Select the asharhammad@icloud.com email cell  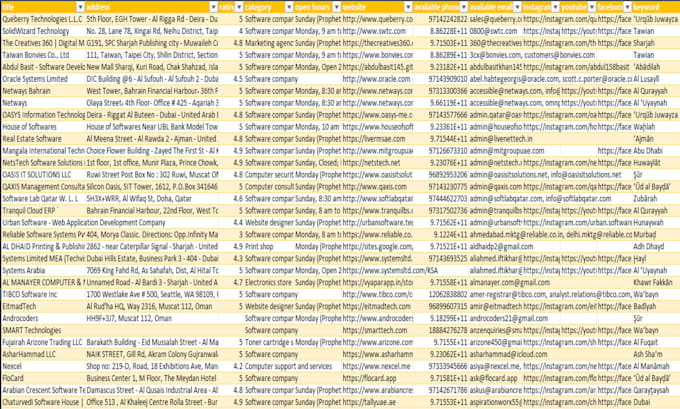(508, 354)
